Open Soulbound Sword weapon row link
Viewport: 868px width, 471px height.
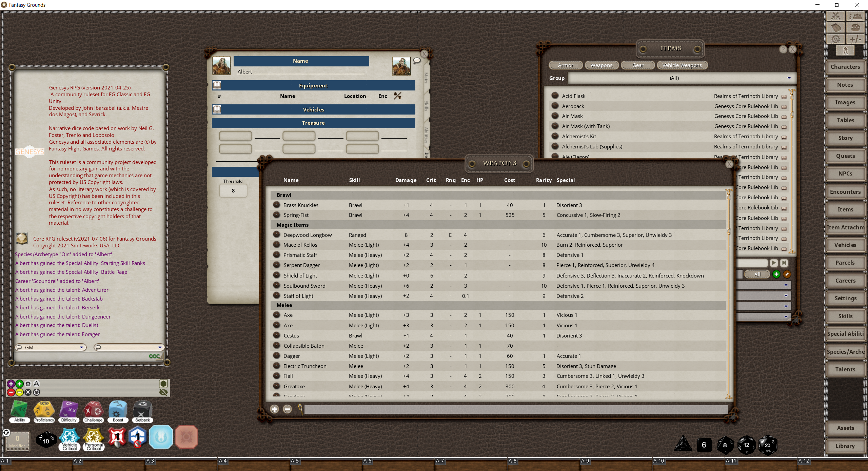tap(277, 285)
